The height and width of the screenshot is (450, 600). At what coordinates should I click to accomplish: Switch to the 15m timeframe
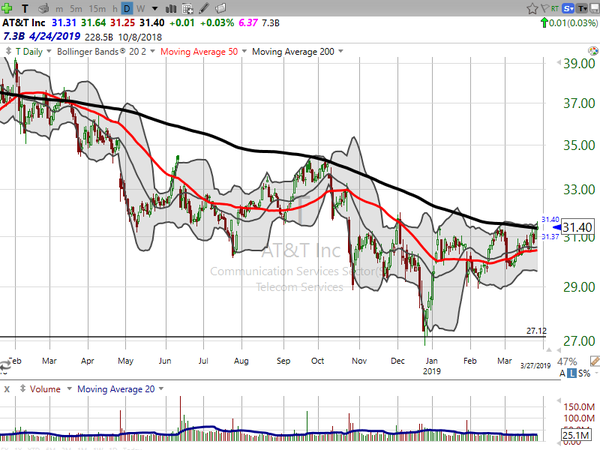tap(97, 8)
